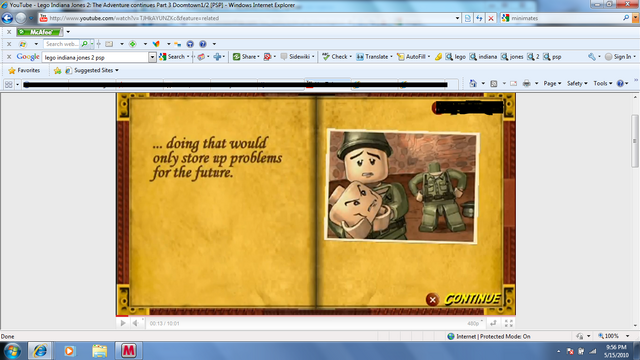
Task: Click the Add to Favorites Bar star icon
Action: pos(58,71)
